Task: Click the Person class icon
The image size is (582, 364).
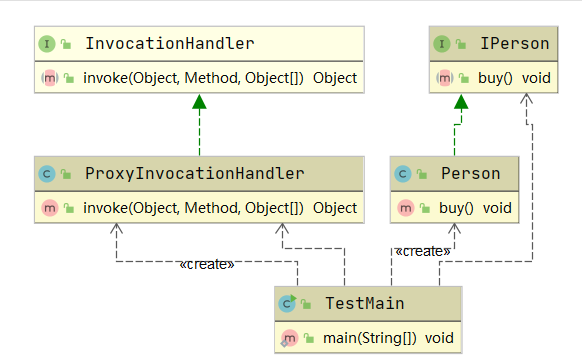Action: click(x=403, y=174)
